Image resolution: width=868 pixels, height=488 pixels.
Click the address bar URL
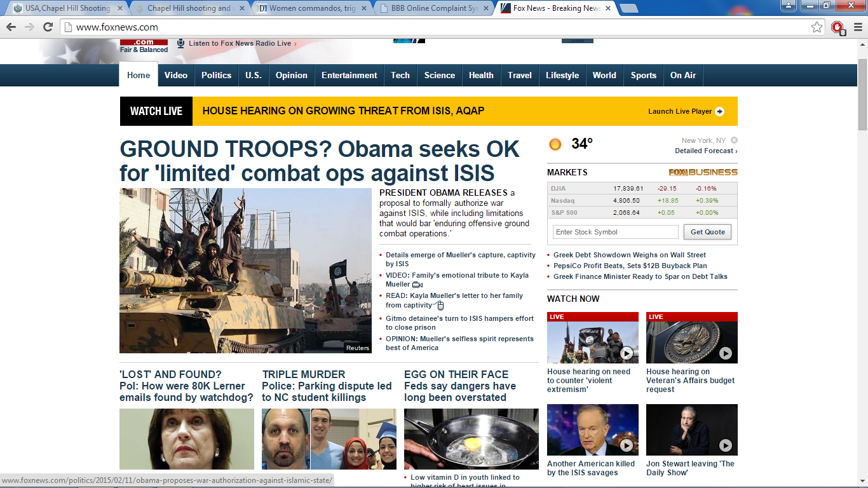(117, 27)
